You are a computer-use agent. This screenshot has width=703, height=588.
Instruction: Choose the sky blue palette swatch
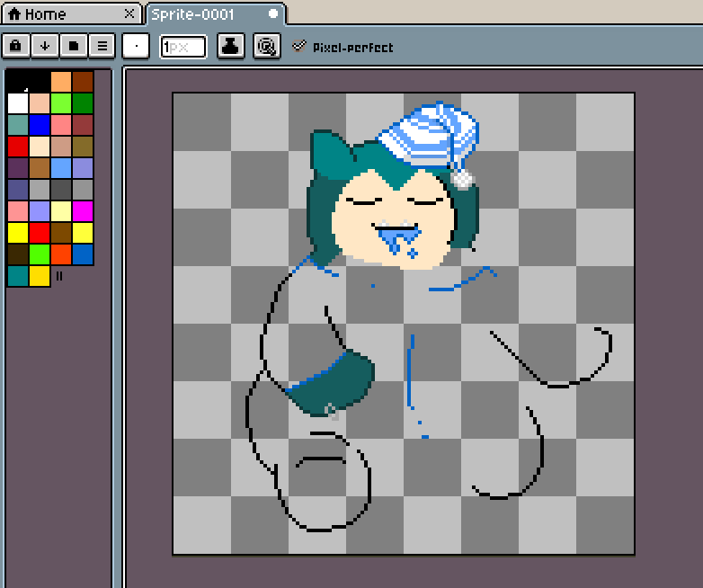coord(61,168)
